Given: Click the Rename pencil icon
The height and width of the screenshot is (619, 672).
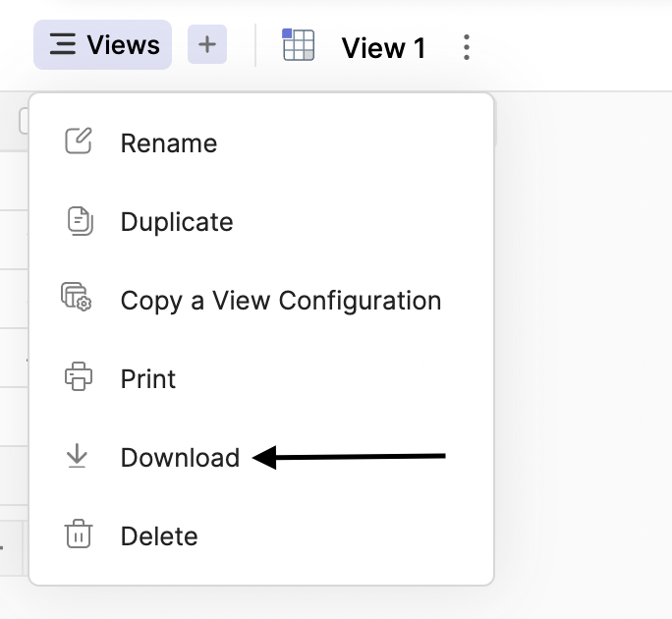Looking at the screenshot, I should tap(78, 141).
